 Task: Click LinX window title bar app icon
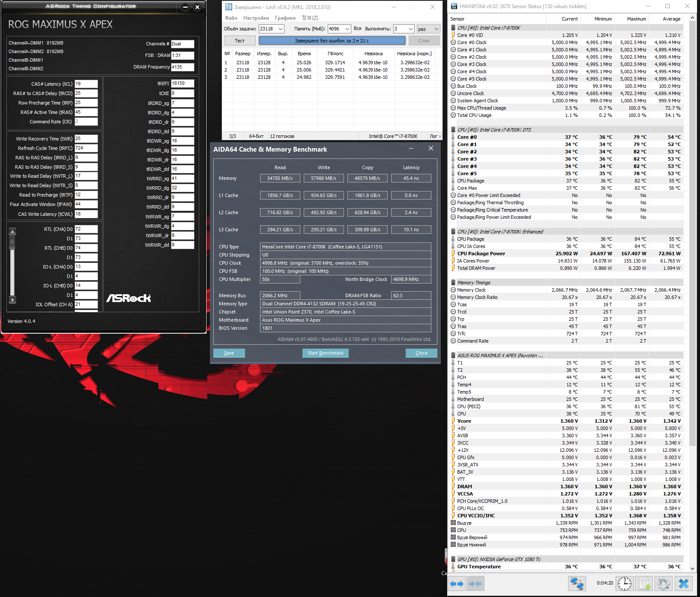(x=229, y=7)
